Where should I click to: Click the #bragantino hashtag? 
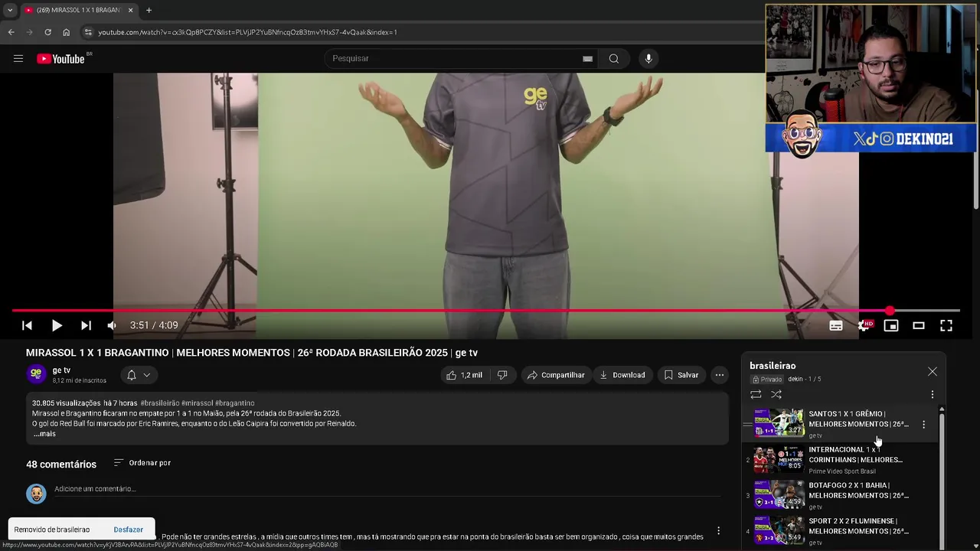(235, 403)
